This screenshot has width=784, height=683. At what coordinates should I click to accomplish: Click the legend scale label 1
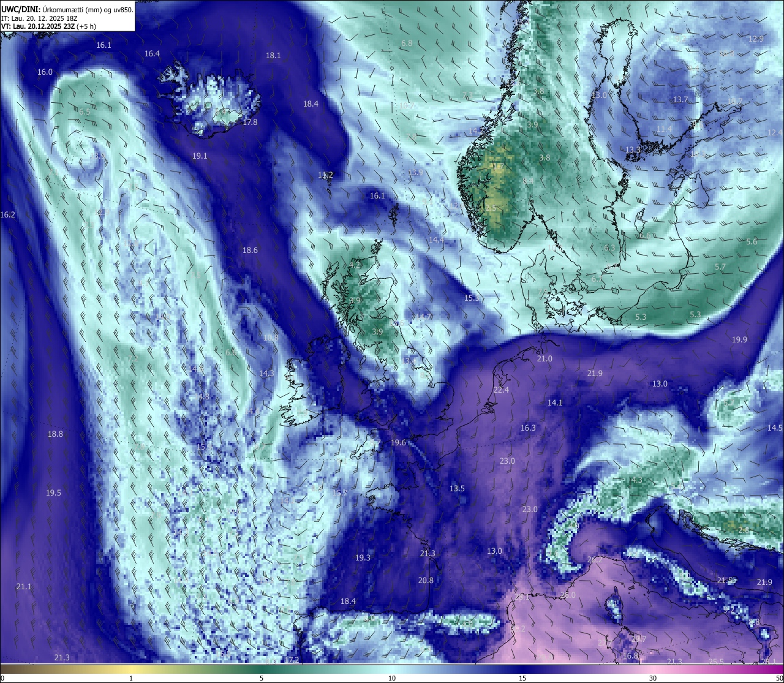tap(131, 678)
